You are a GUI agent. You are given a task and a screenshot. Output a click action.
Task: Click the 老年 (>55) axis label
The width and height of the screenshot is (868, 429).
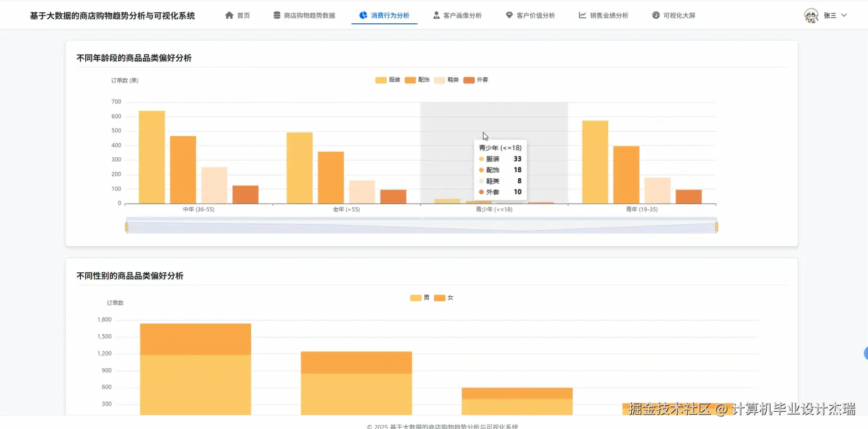pos(346,210)
